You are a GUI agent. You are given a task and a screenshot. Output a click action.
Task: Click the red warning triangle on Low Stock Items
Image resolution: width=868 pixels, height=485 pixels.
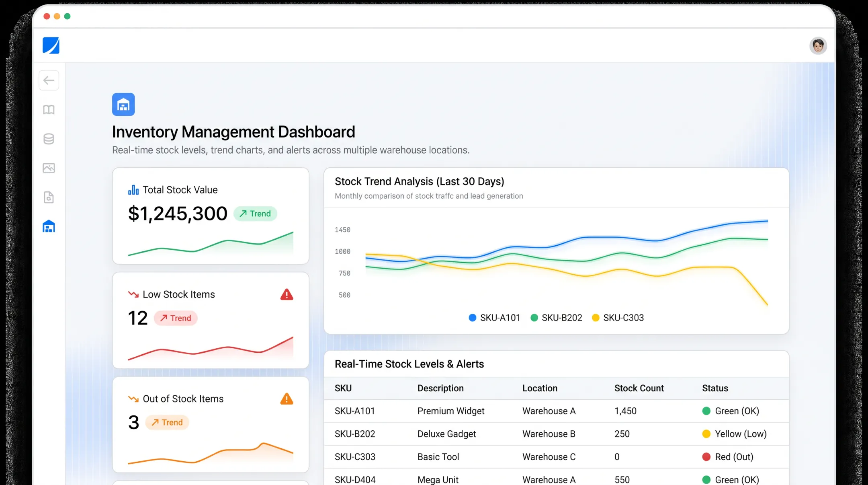pyautogui.click(x=287, y=294)
